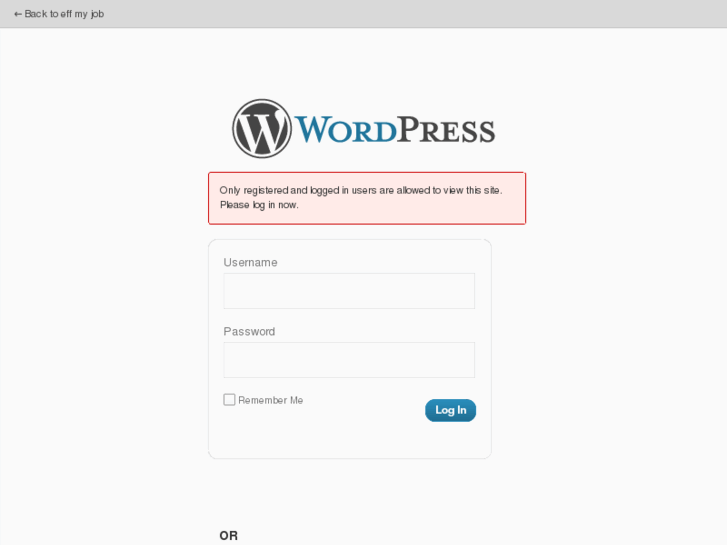
Task: Select the Password label text
Action: click(x=249, y=332)
